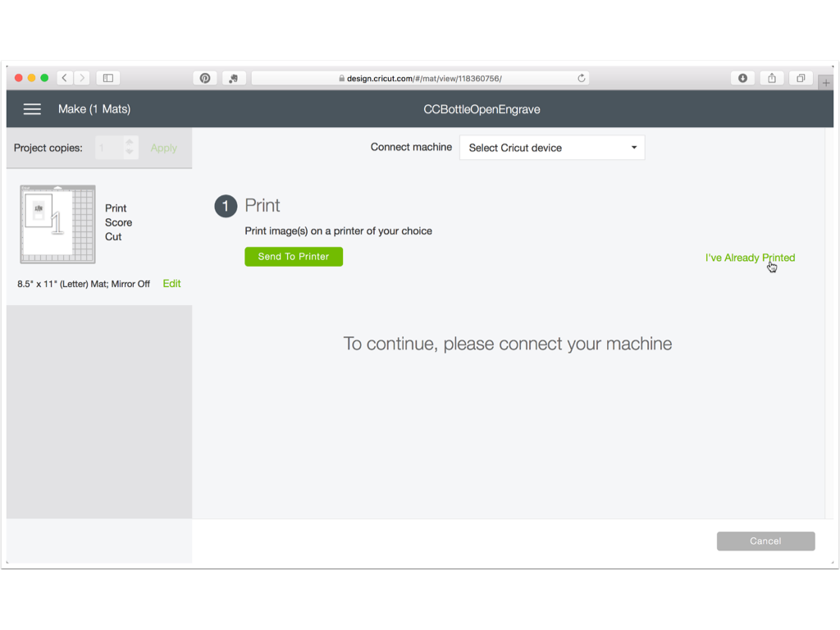Click the Connect machine label
Viewport: 840px width, 630px height.
tap(411, 148)
